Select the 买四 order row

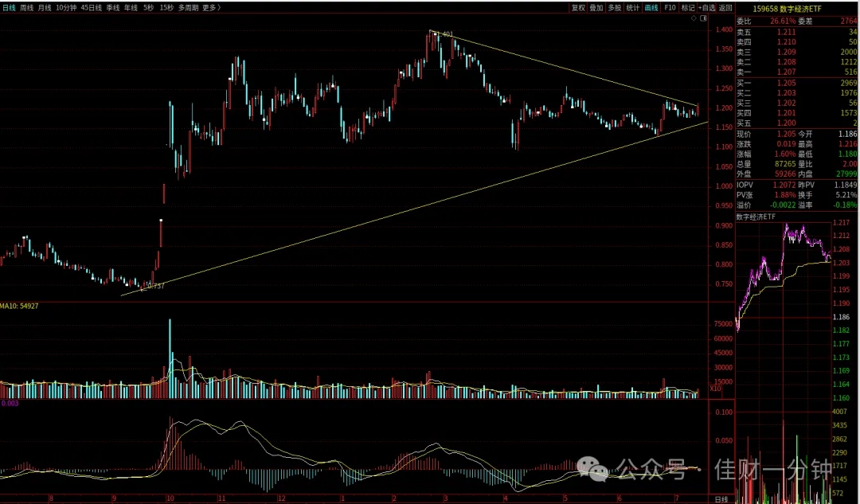coord(797,113)
